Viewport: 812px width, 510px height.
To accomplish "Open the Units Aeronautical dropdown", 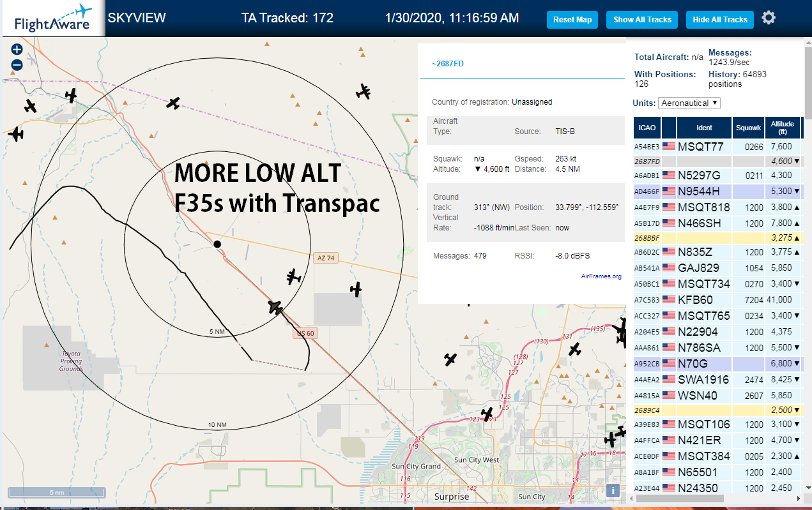I will 690,103.
